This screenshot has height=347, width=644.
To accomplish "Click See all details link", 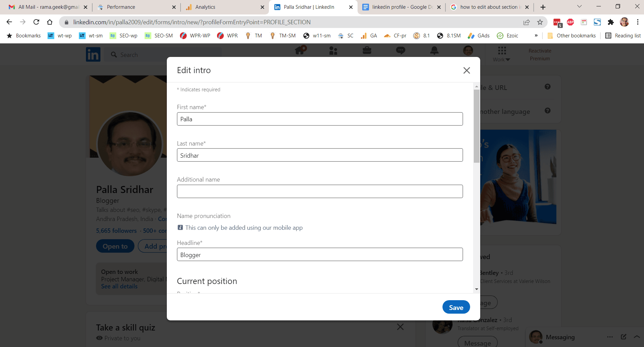I will click(119, 286).
